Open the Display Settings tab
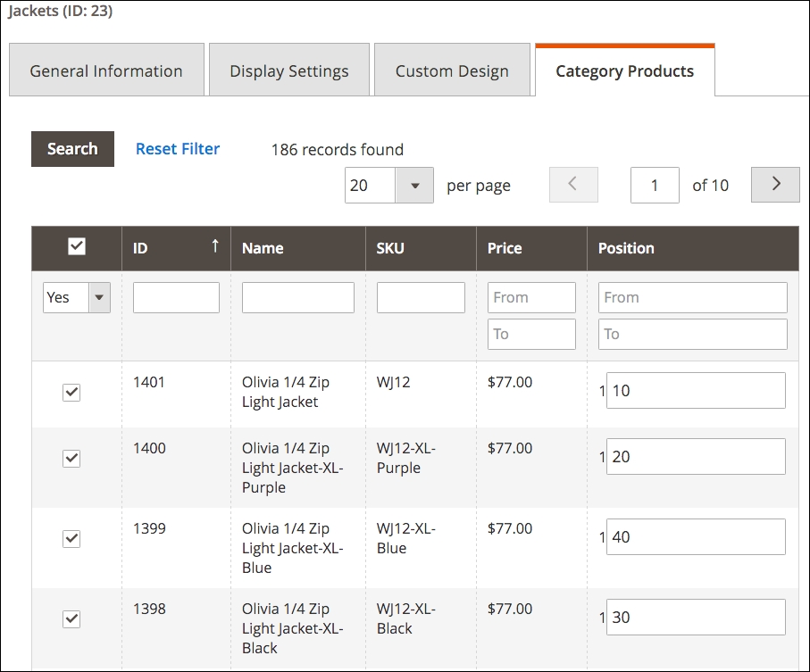Image resolution: width=810 pixels, height=672 pixels. coord(289,71)
